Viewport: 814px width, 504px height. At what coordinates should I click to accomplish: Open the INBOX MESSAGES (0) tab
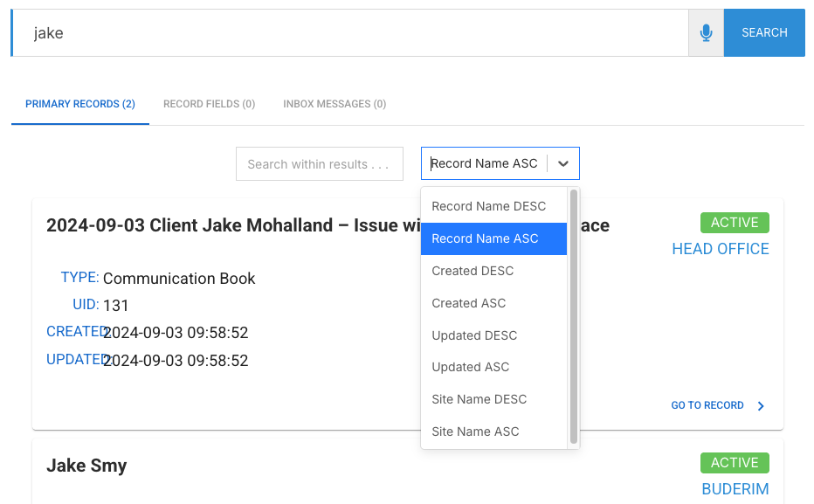click(x=335, y=104)
